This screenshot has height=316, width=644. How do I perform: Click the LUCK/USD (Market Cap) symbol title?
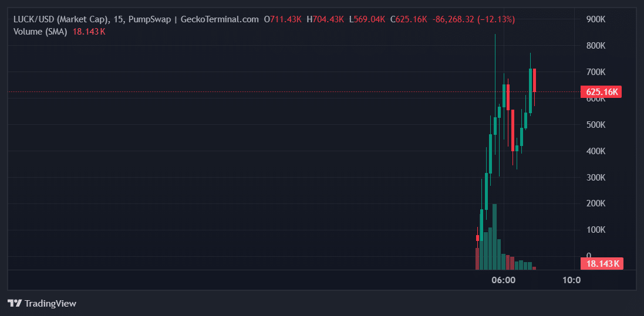tap(62, 19)
